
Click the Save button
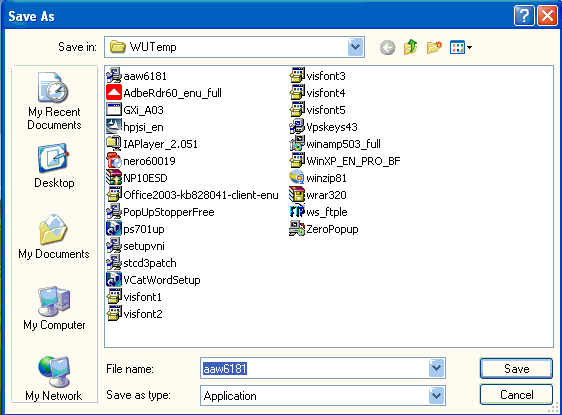[516, 368]
